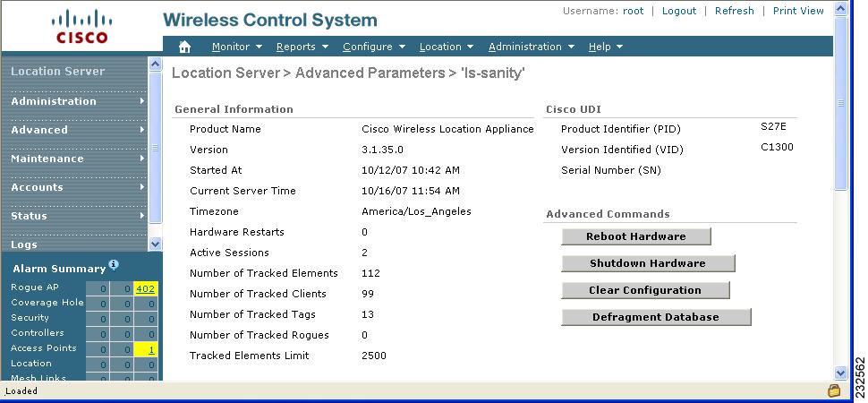This screenshot has width=868, height=403.
Task: Click the Number of Tracked Elements value 112
Action: point(370,273)
